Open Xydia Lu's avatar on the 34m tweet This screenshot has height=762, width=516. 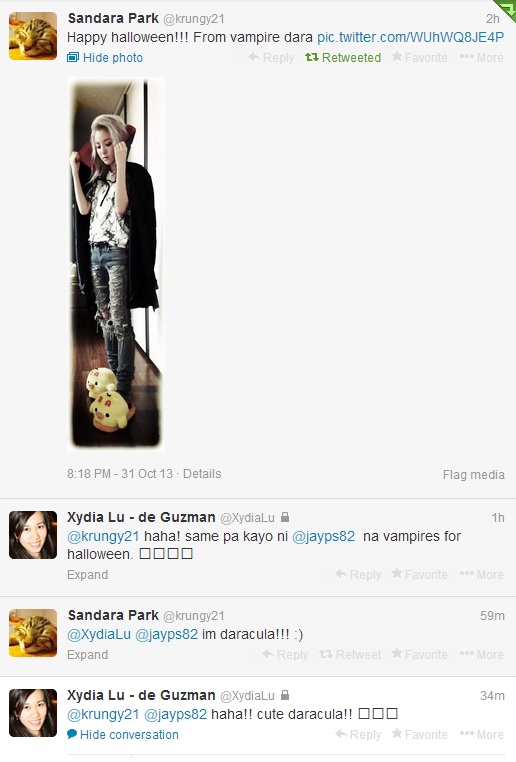[33, 713]
